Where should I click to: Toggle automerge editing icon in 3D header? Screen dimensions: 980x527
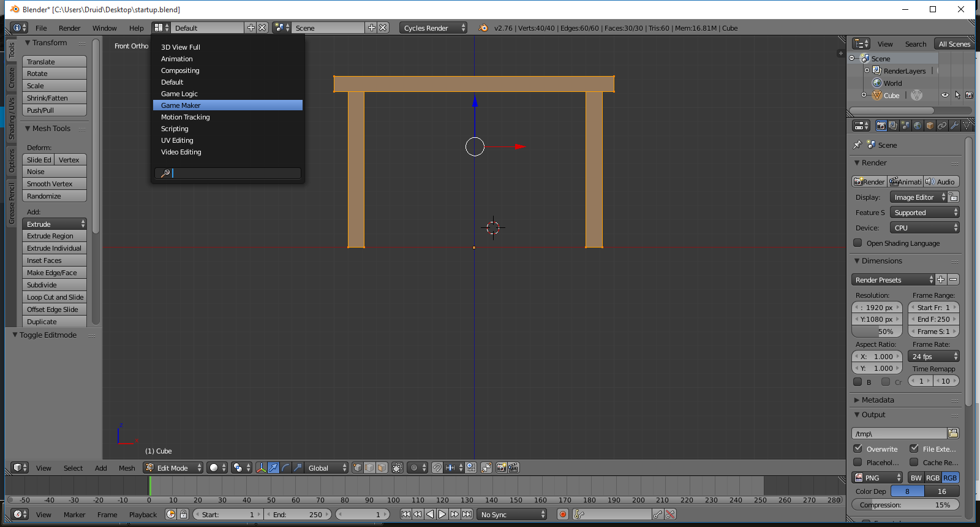486,468
